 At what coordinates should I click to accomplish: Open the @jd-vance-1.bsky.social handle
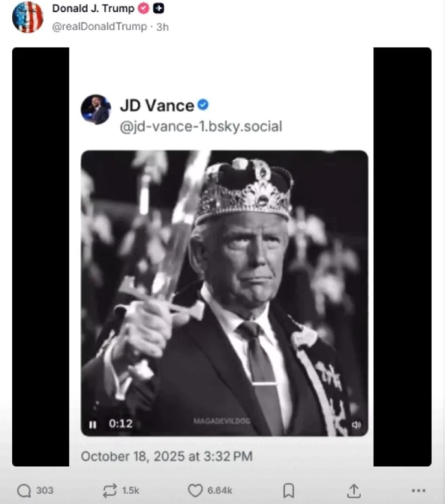click(x=201, y=126)
